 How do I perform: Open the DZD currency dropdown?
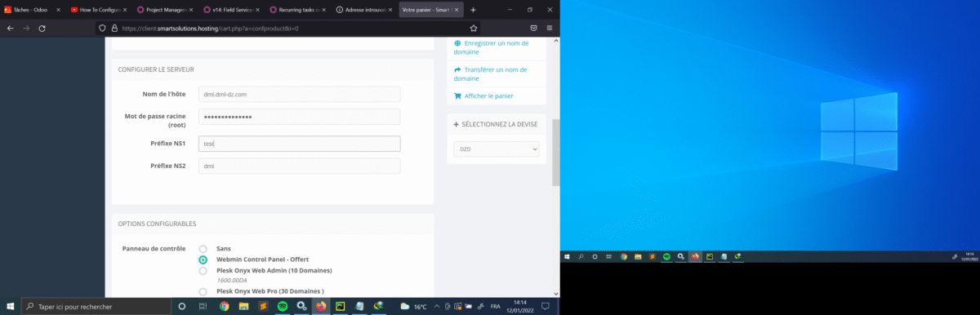pyautogui.click(x=497, y=149)
